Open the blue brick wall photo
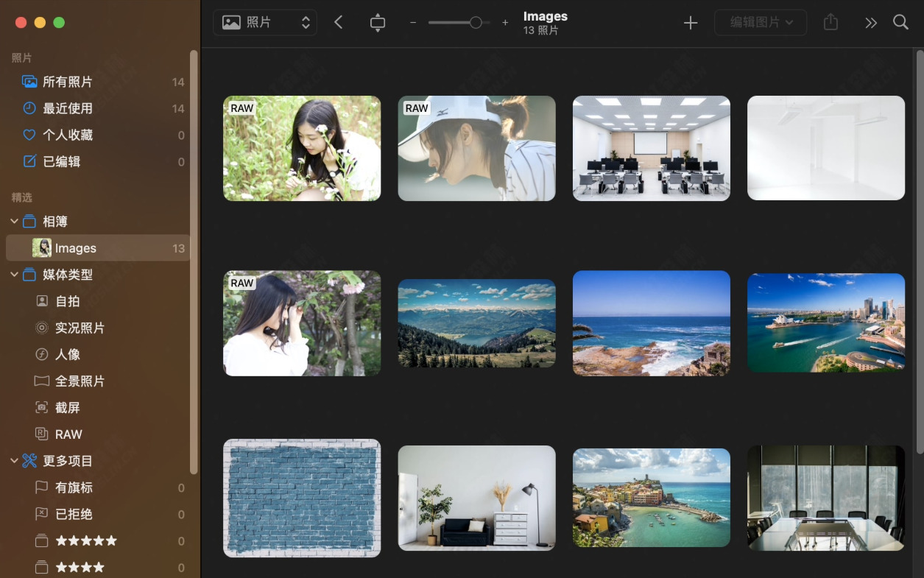The image size is (924, 578). 302,498
